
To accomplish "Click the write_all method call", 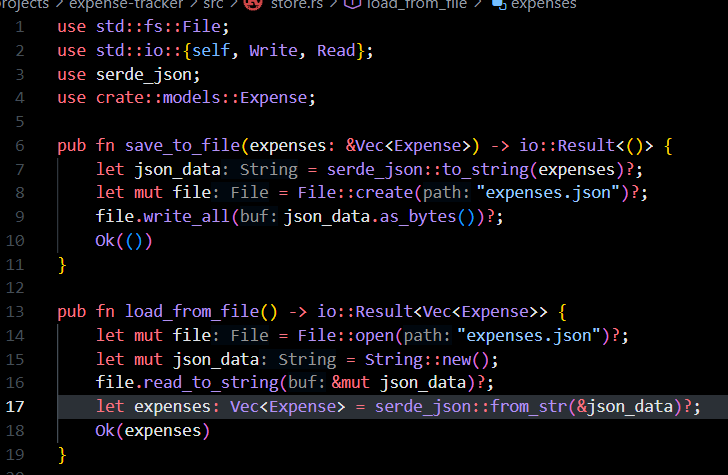I will tap(186, 217).
